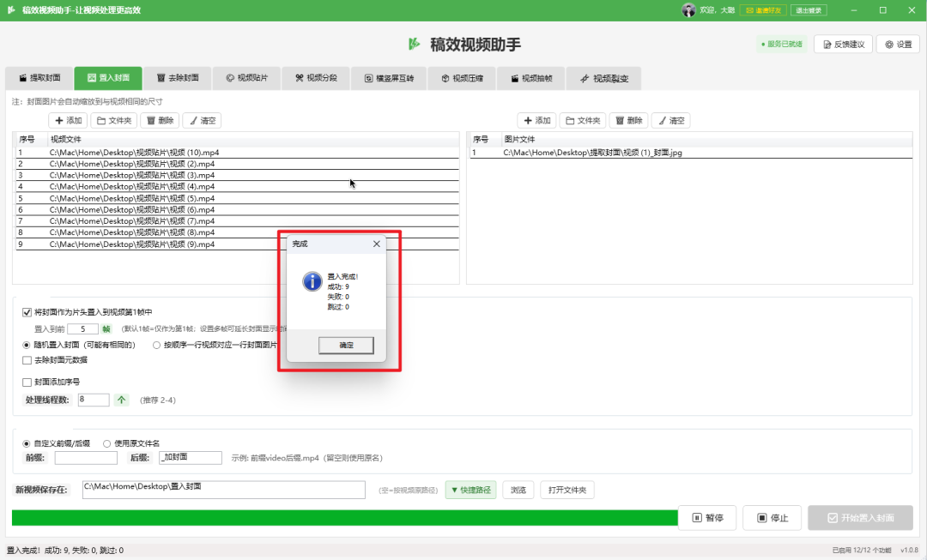Uncheck 将封面作为片头置入到视频第1帧中 checkbox

[27, 312]
